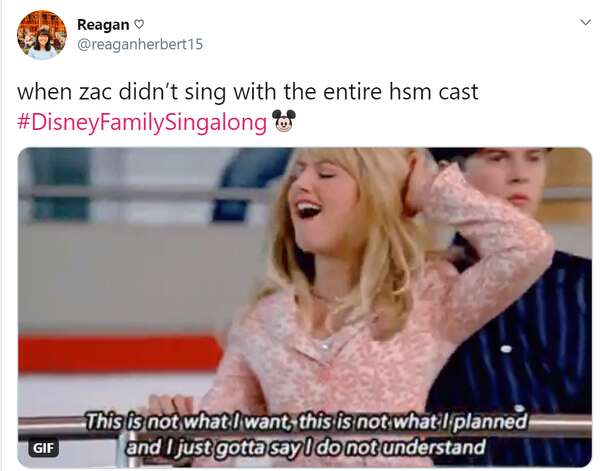Click the word 'hsm' in the tweet

pyautogui.click(x=410, y=92)
